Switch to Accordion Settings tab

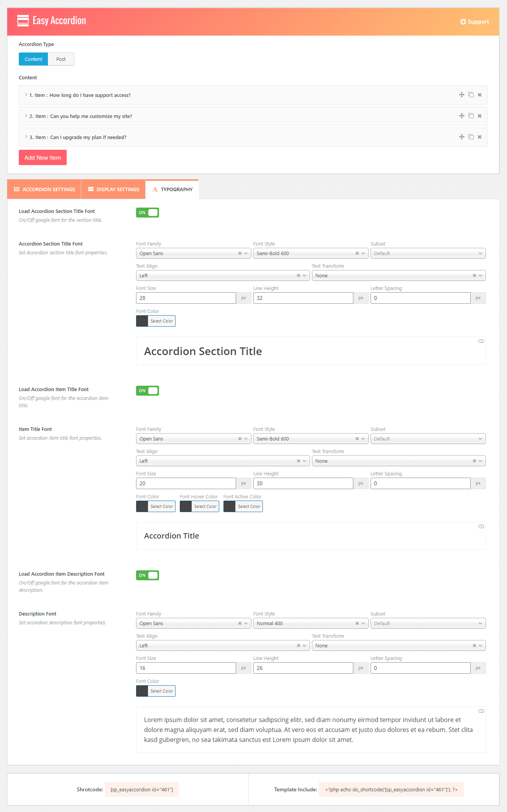point(44,189)
